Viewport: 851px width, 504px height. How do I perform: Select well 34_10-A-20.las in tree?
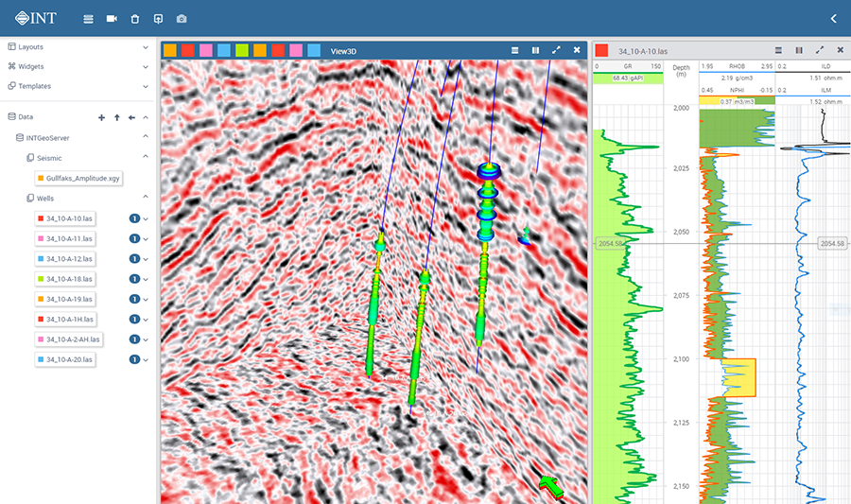pyautogui.click(x=64, y=359)
